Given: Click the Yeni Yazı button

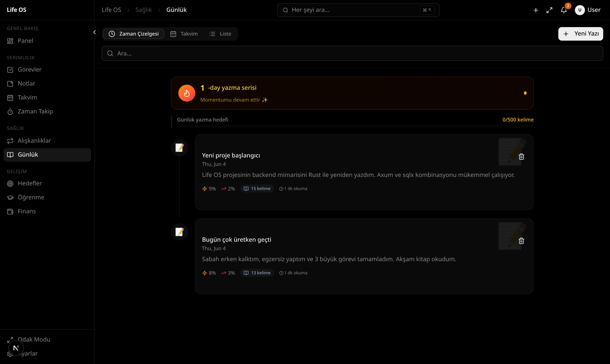Looking at the screenshot, I should pyautogui.click(x=581, y=34).
